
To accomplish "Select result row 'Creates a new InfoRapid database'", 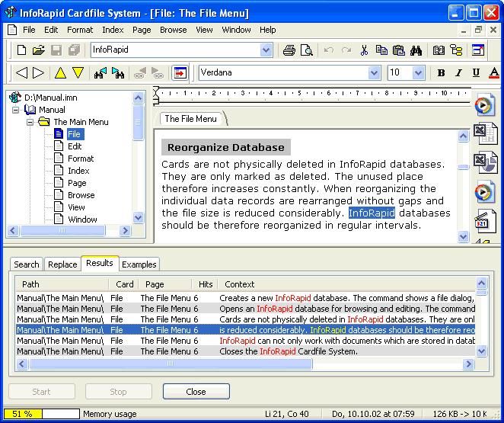I will pyautogui.click(x=246, y=298).
